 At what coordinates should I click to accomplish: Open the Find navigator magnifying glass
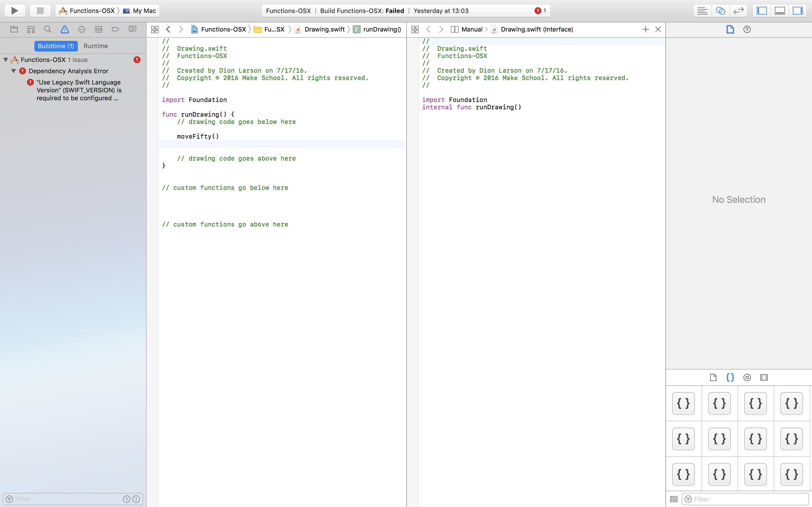click(48, 29)
